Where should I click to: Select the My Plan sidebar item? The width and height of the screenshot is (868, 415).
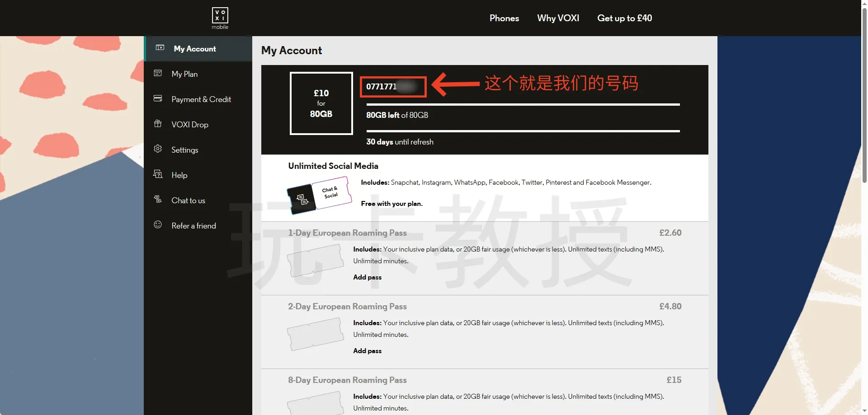click(x=198, y=74)
